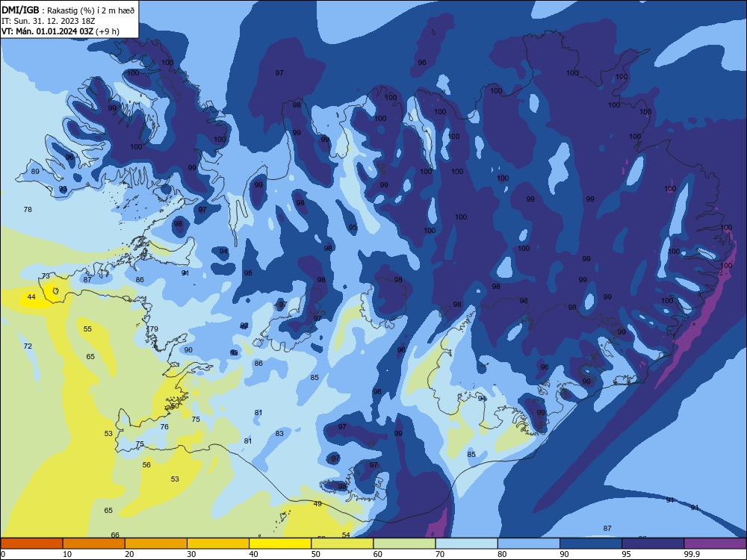Click the '70' legend scale label

[440, 554]
